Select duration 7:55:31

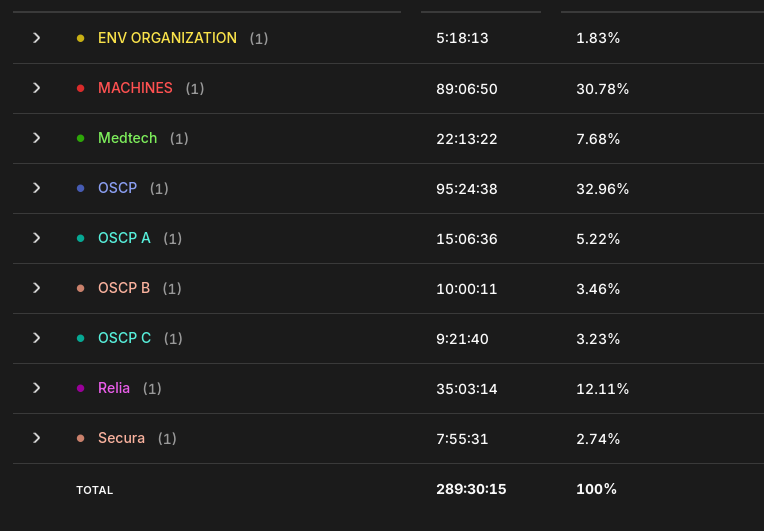[x=462, y=439]
